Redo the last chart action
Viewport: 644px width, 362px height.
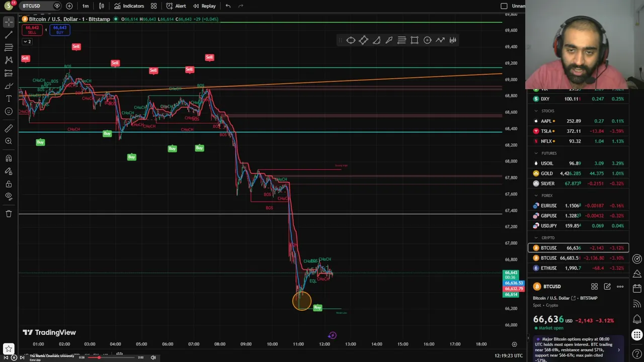(x=240, y=6)
